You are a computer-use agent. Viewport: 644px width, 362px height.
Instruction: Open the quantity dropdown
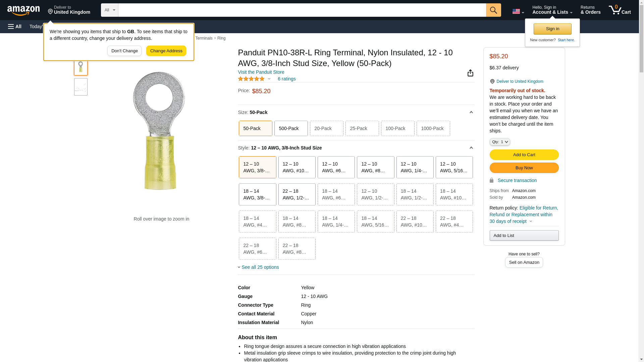499,142
